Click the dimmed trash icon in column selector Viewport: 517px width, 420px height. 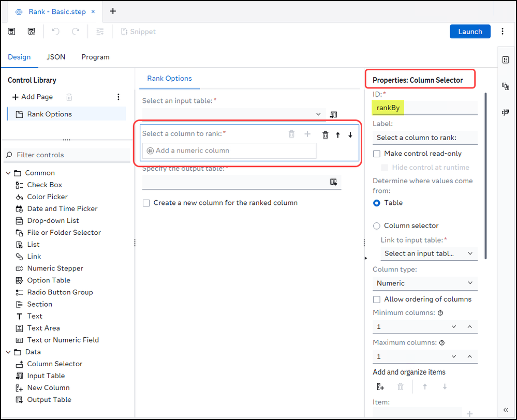(291, 134)
